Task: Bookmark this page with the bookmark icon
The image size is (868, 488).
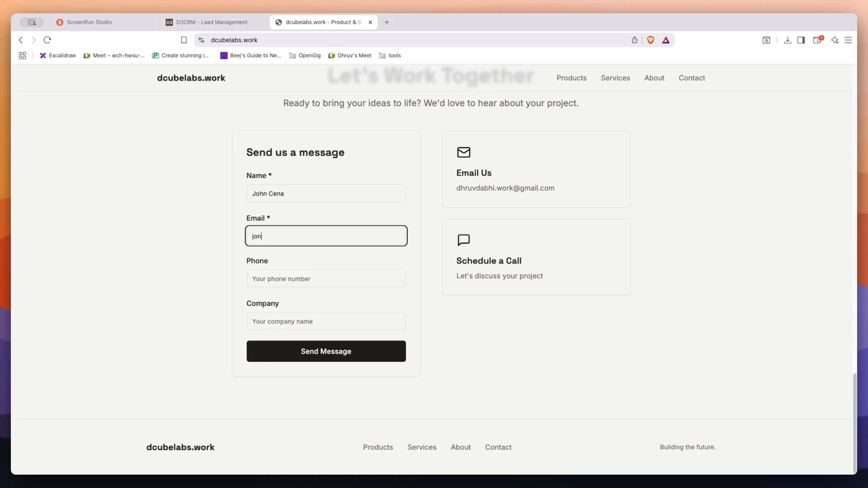Action: 184,40
